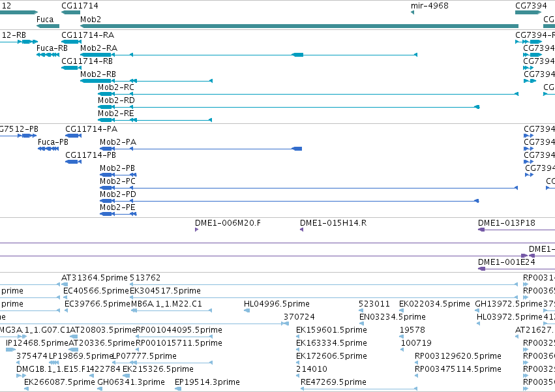Click EST label 375474

coord(32,356)
